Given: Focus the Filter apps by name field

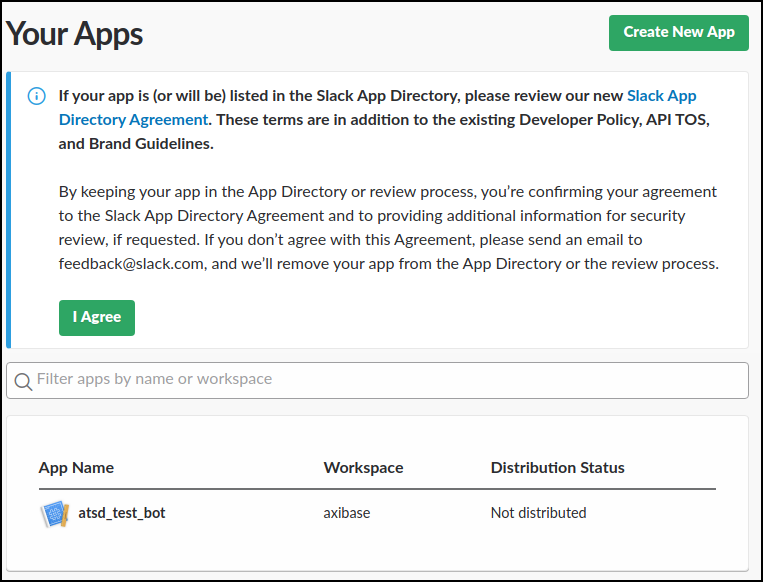Looking at the screenshot, I should pos(377,380).
